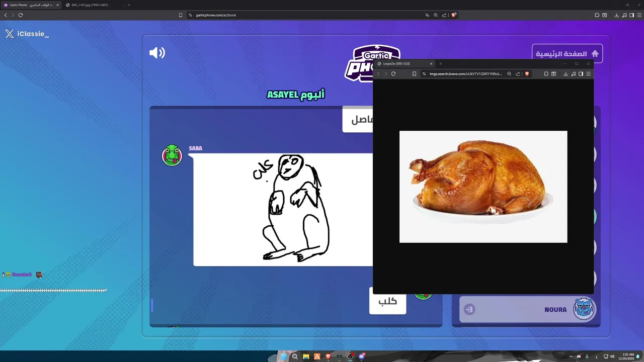Select the LmpwZw (500×333) popup tab

405,64
